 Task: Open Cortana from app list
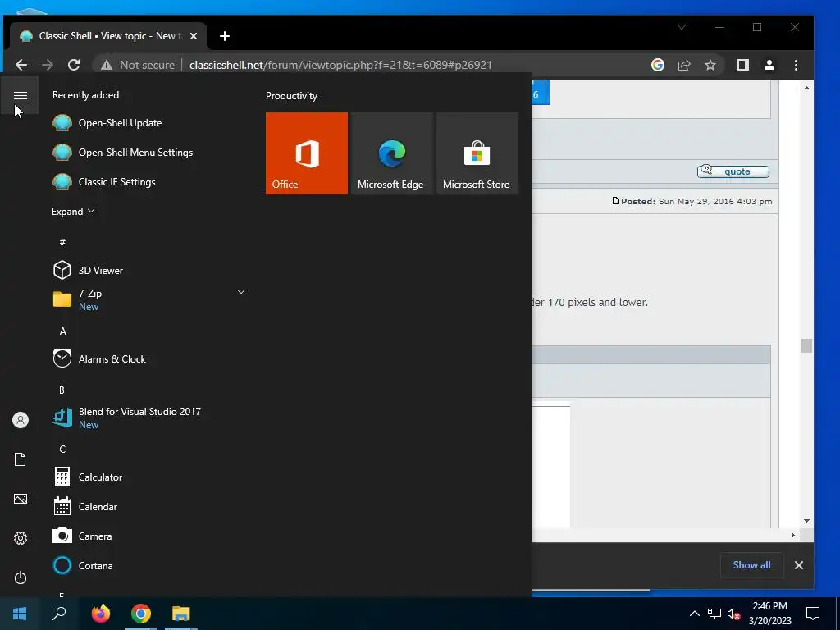(83, 565)
